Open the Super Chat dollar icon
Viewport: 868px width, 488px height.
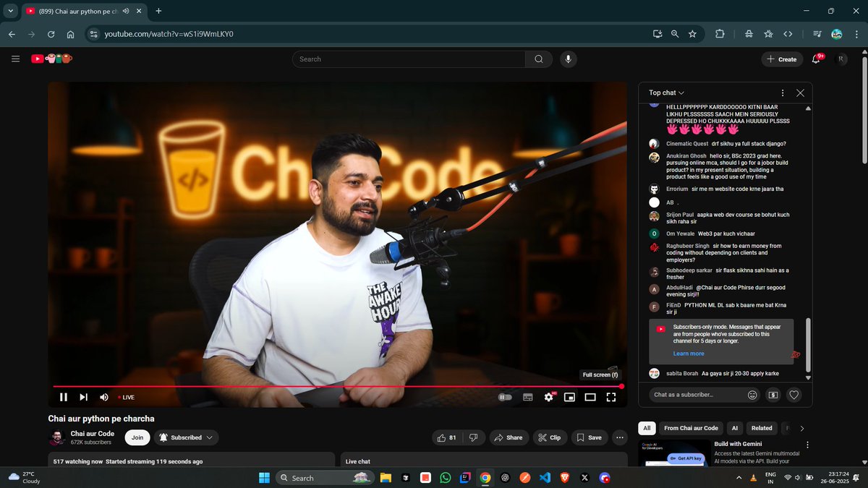(x=773, y=395)
